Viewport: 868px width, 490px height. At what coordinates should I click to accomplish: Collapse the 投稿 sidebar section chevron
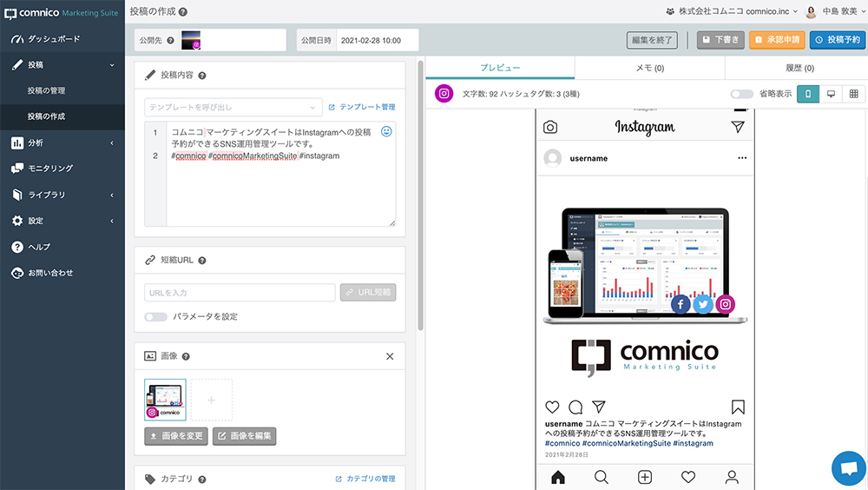click(x=112, y=65)
